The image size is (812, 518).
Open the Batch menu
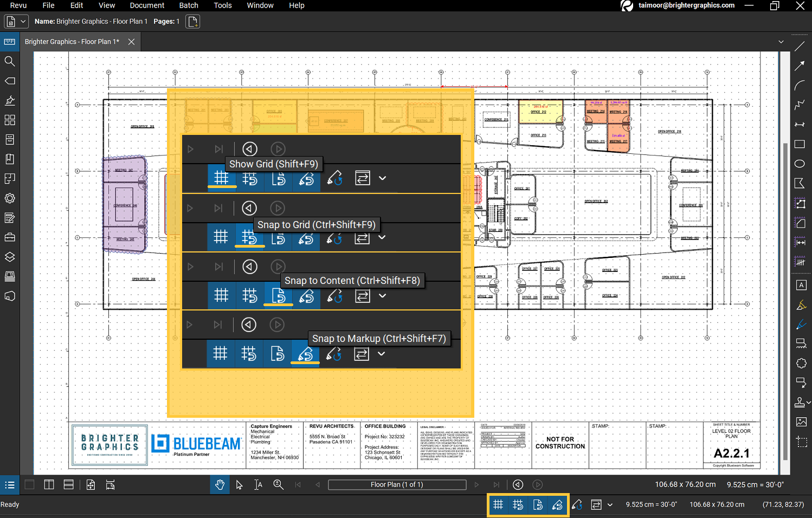coord(189,5)
